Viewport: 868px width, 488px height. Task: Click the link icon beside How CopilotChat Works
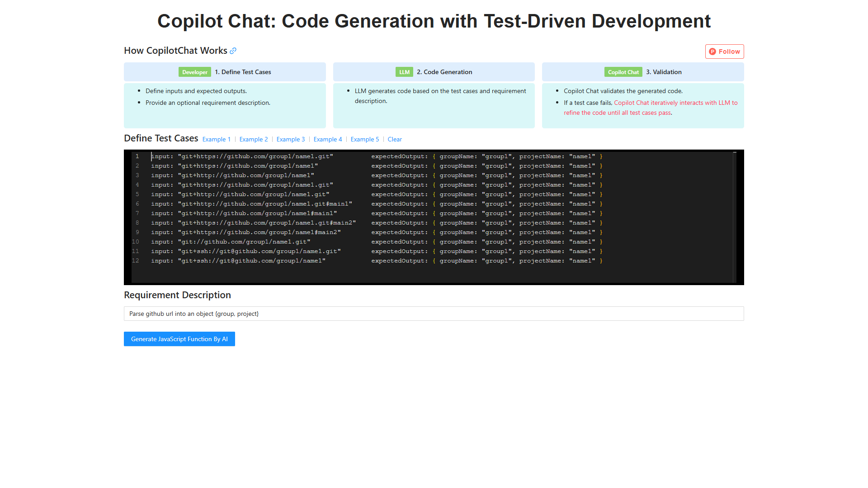[233, 51]
